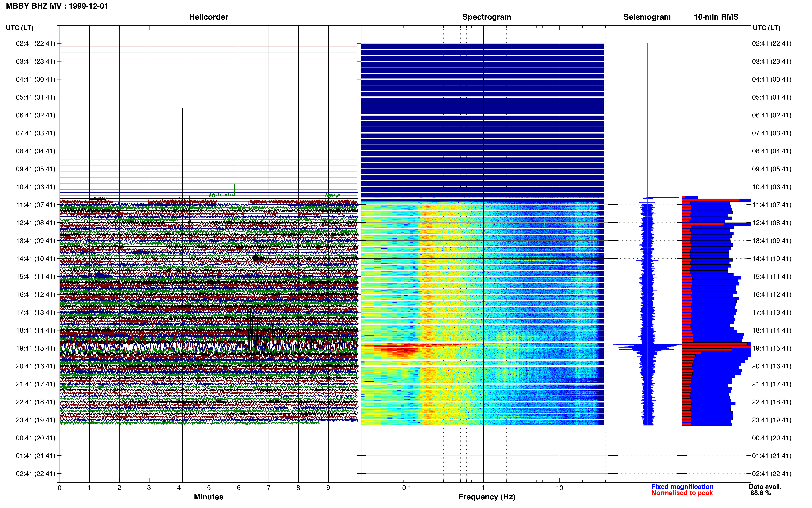The image size is (812, 508).
Task: Click left time label 05:41 (01:41)
Action: (35, 97)
